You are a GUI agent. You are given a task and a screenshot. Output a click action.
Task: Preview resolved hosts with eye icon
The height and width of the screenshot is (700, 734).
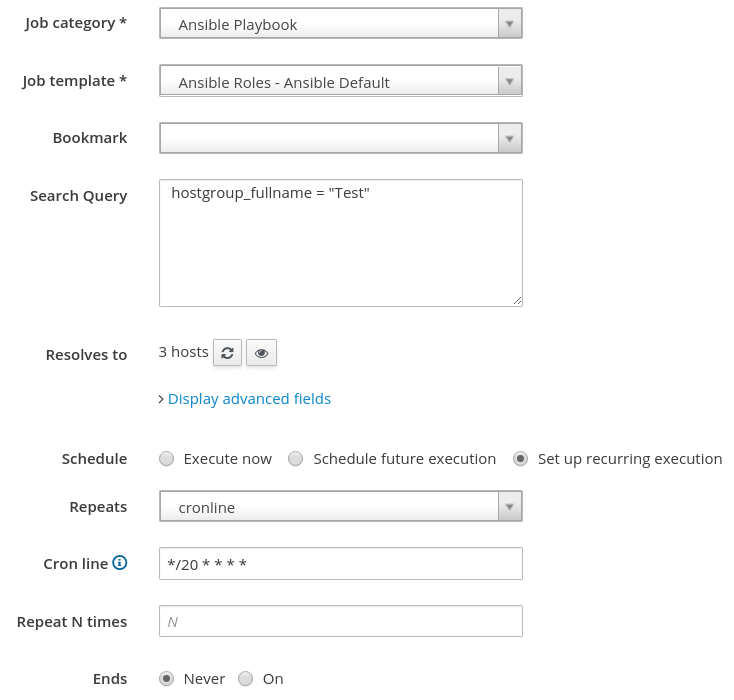(261, 353)
